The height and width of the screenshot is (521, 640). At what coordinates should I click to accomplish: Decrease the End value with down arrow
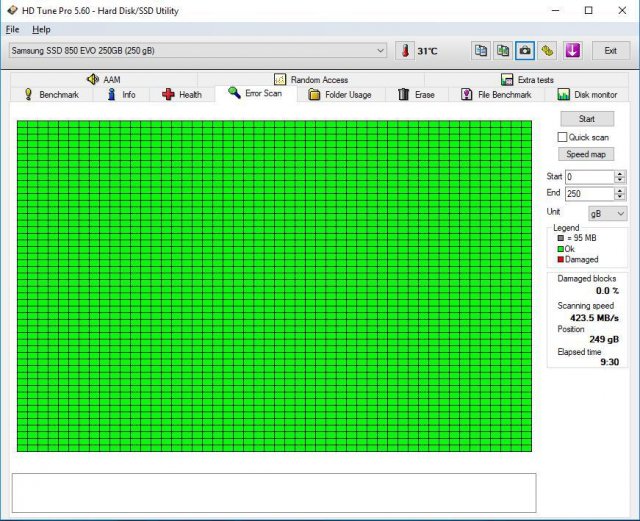(x=620, y=197)
